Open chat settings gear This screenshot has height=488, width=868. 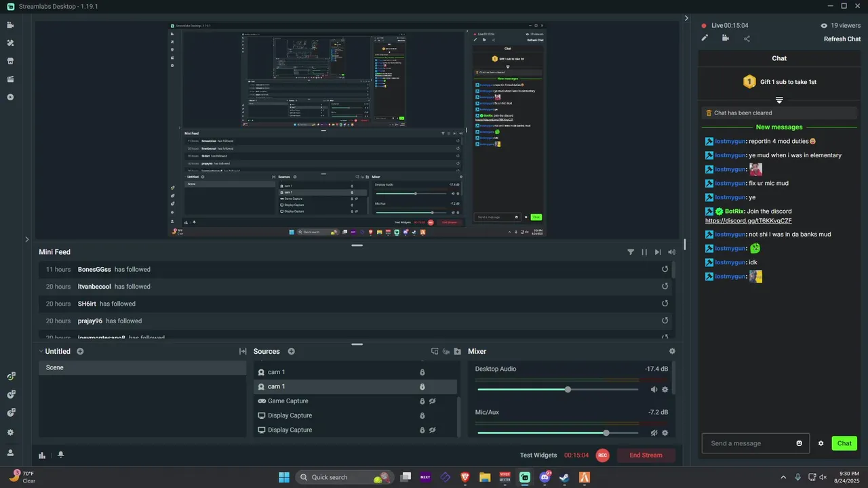click(x=821, y=443)
